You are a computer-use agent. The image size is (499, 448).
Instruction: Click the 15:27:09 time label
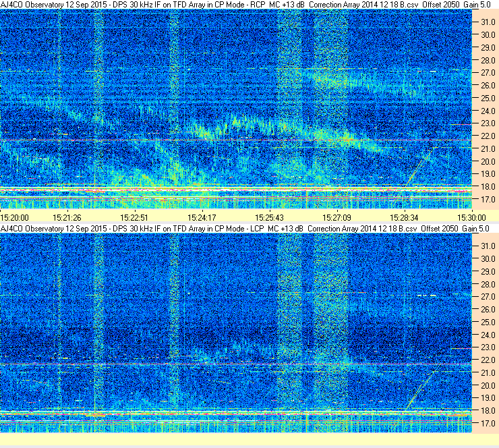(x=336, y=218)
